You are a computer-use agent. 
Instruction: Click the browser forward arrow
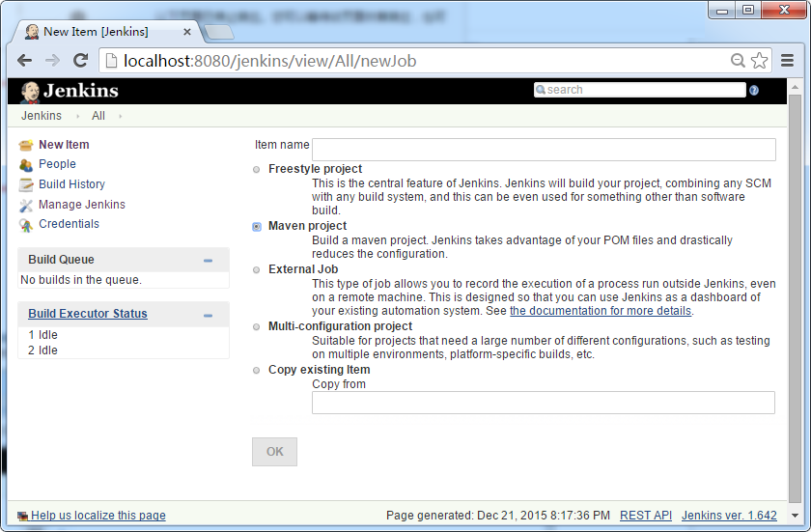[x=52, y=61]
